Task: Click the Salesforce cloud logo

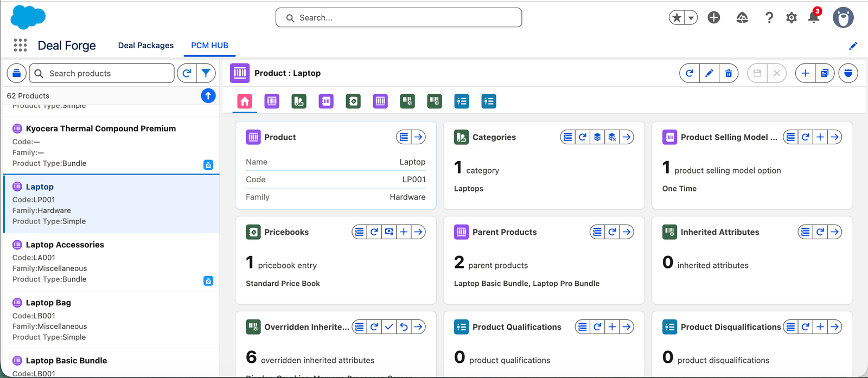Action: [28, 17]
